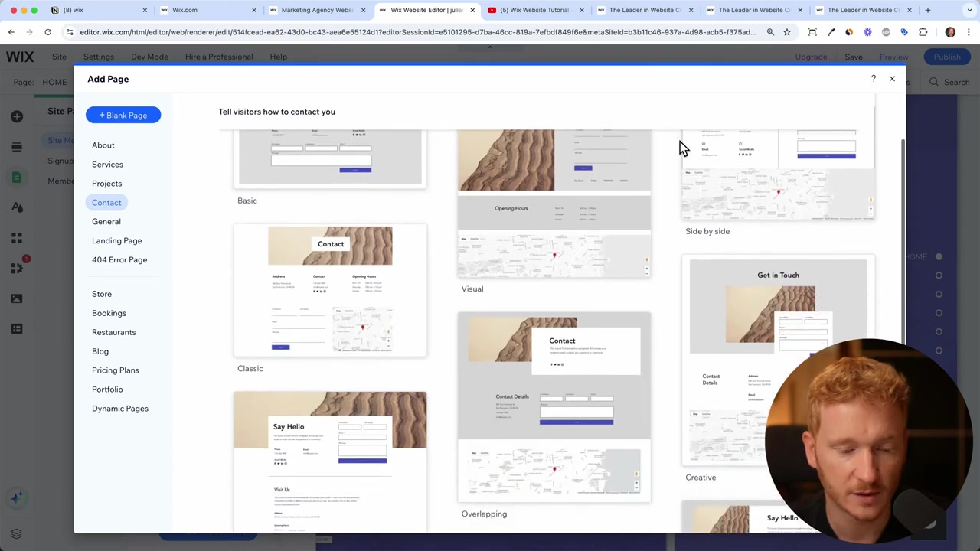The width and height of the screenshot is (980, 551).
Task: Close the Wix Website Editor tab
Action: (x=472, y=10)
